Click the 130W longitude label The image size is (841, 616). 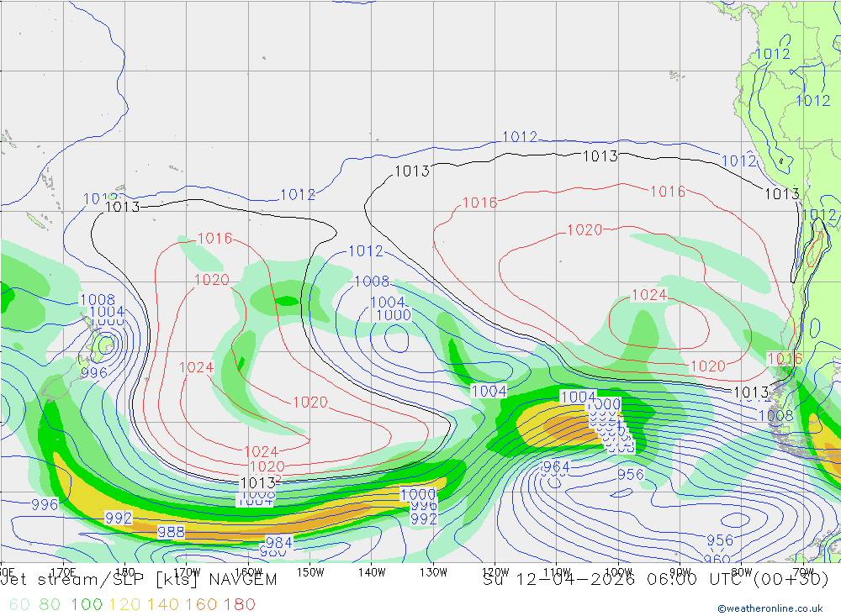pos(433,572)
